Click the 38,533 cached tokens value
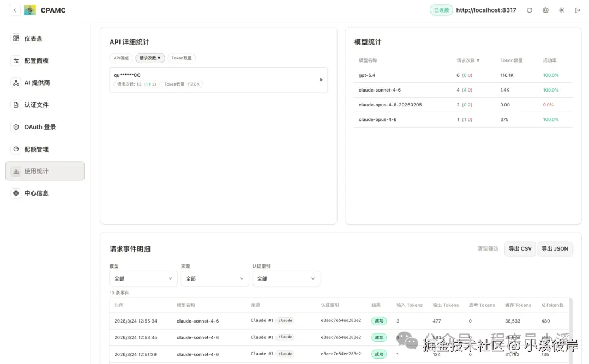The height and width of the screenshot is (364, 589). [x=512, y=321]
